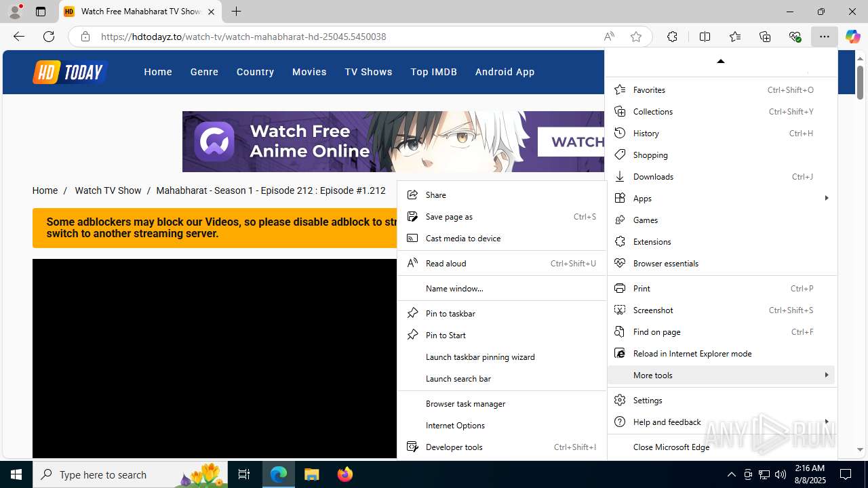Add page to favorites star icon
The width and height of the screenshot is (868, 488).
click(636, 37)
